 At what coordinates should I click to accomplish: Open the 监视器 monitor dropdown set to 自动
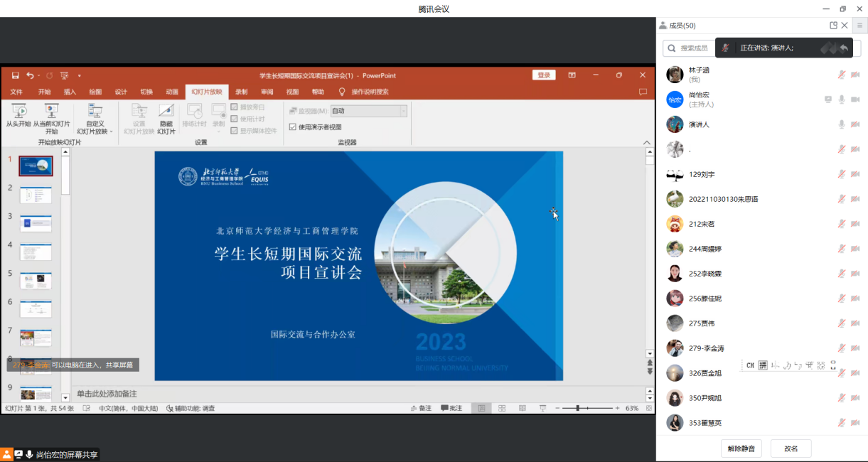(x=369, y=111)
